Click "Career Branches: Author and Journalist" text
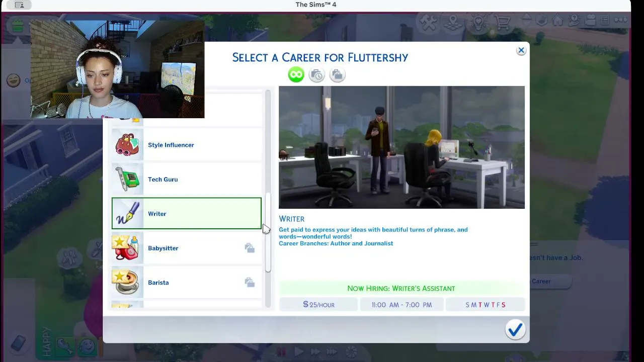Screen dimensions: 644x362 pos(336,244)
